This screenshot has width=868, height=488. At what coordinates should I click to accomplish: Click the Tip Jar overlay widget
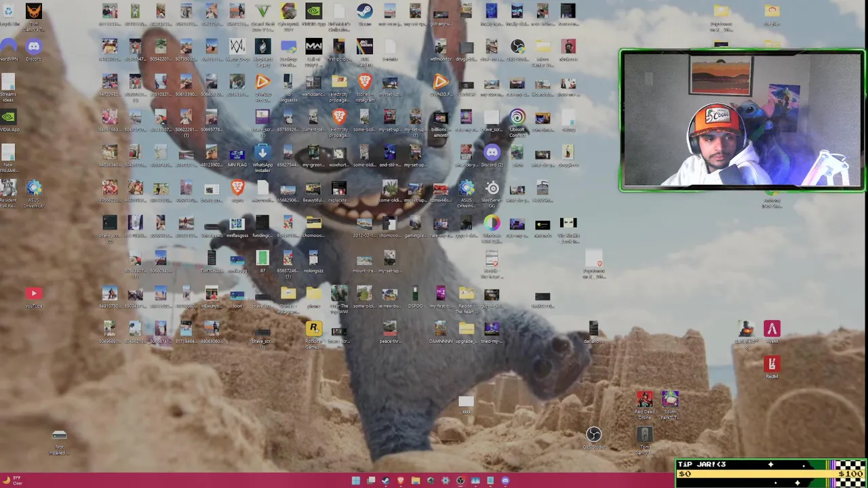coord(771,473)
